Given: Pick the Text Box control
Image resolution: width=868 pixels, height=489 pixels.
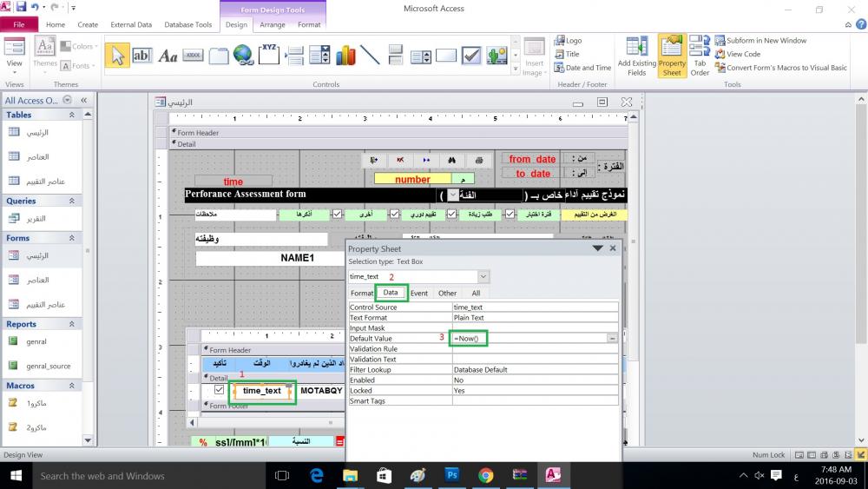Looking at the screenshot, I should 141,56.
